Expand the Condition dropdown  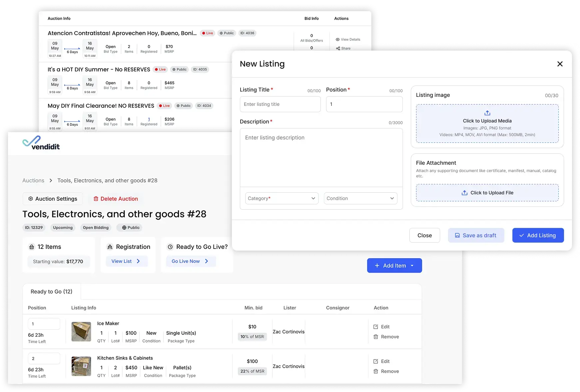coord(360,198)
